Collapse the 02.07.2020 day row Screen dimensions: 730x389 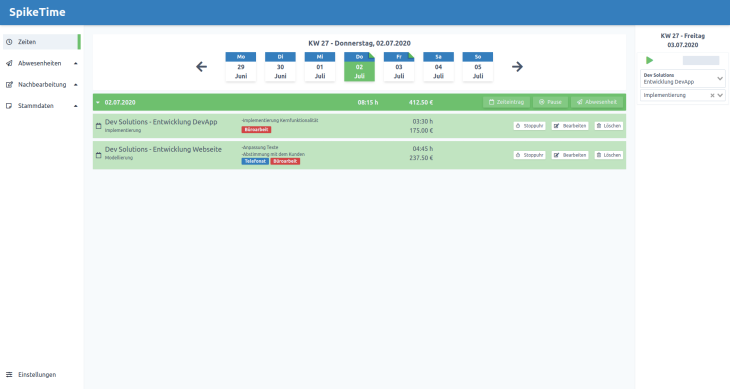coord(98,102)
